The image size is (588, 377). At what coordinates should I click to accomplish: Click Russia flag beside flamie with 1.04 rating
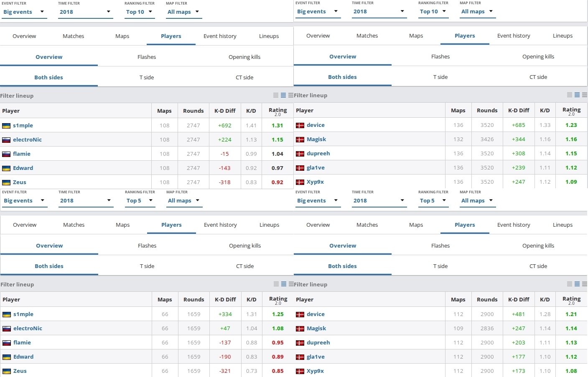click(x=6, y=154)
